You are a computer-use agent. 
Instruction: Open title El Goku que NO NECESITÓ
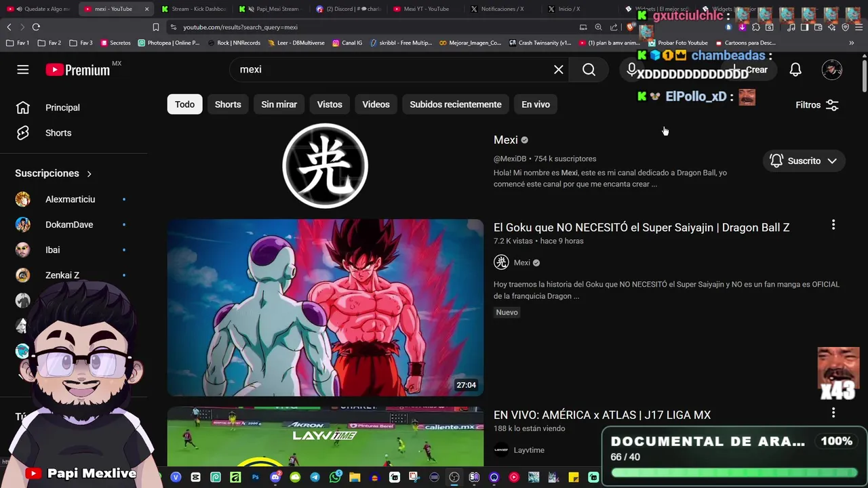coord(642,227)
